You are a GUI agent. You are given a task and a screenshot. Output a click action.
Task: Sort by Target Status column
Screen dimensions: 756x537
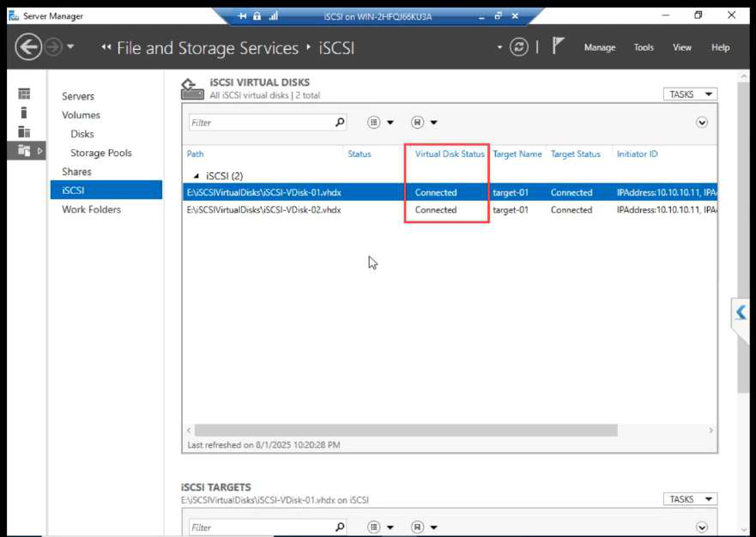(575, 154)
